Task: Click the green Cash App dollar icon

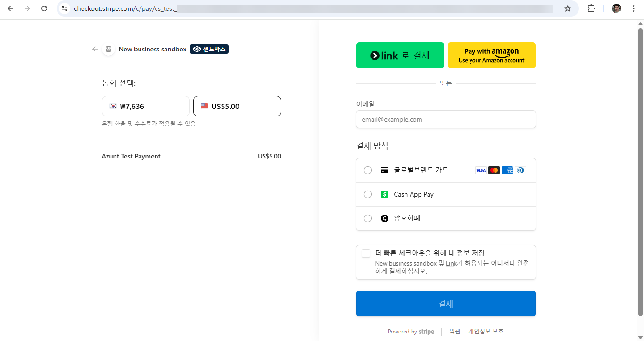Action: (385, 194)
